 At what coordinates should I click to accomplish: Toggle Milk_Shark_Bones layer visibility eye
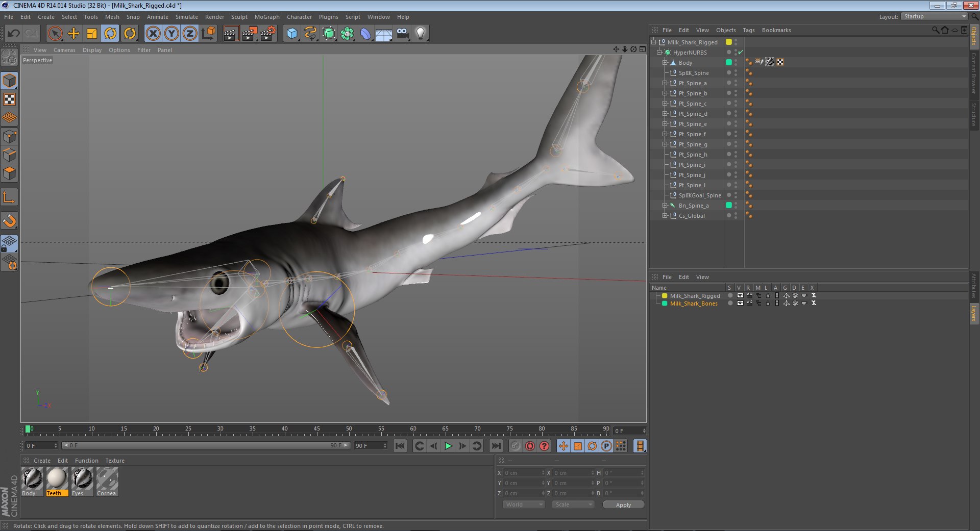pos(740,303)
